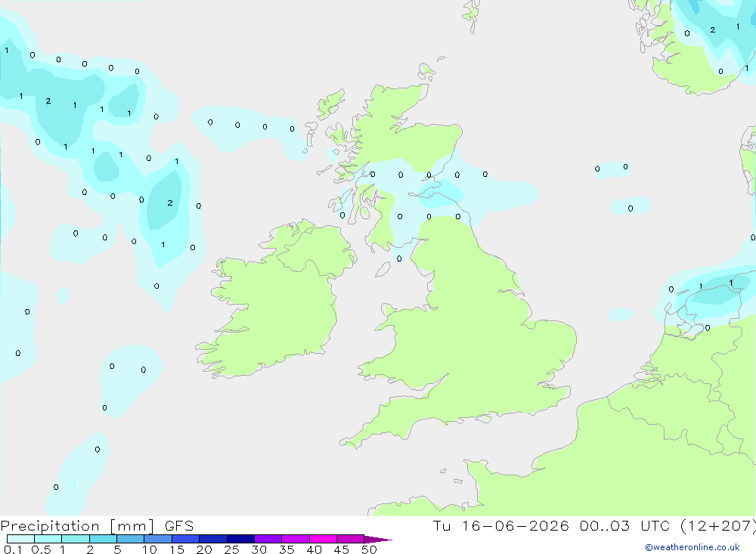Image resolution: width=756 pixels, height=554 pixels.
Task: Pick the legend swatch between 30 and 35
Action: point(268,539)
